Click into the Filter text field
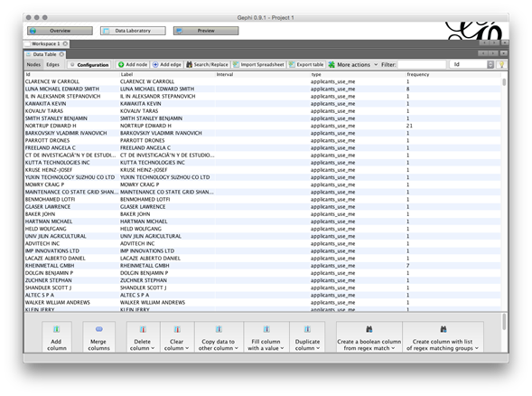This screenshot has width=532, height=396. 422,64
